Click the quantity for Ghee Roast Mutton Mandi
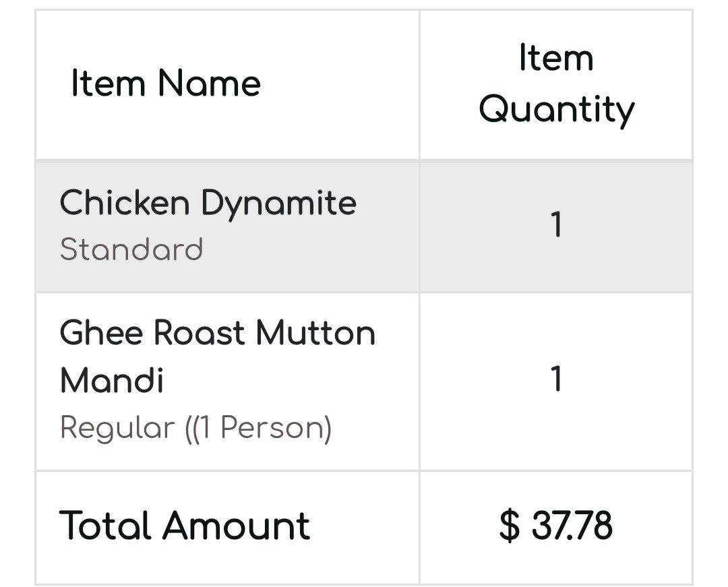This screenshot has height=587, width=728. click(x=556, y=379)
